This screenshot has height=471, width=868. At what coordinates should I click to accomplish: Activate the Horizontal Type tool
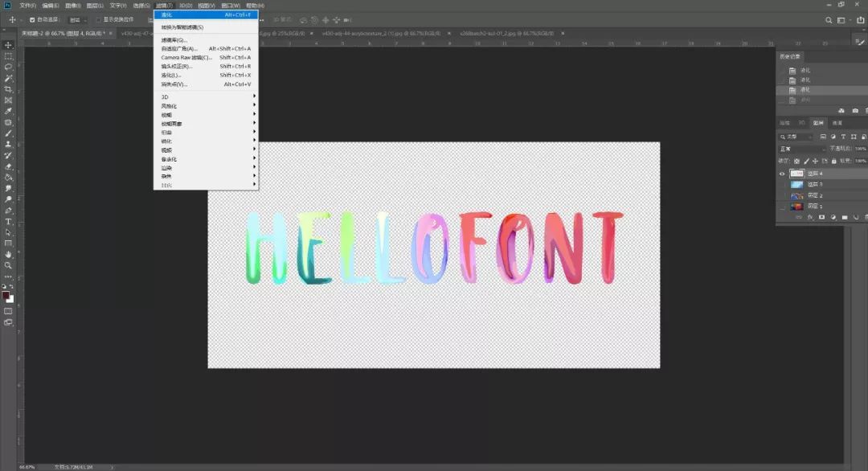pos(9,221)
